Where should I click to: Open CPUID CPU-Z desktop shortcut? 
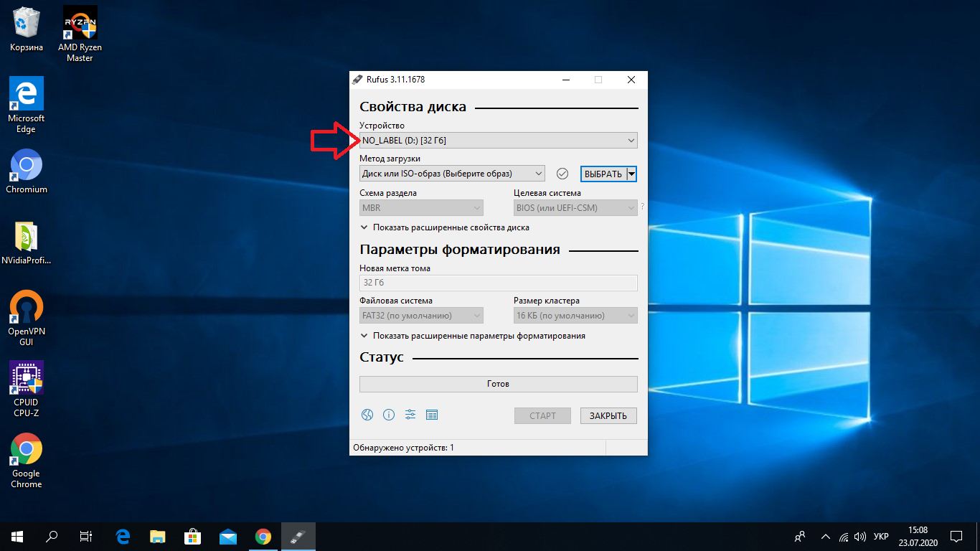pos(27,389)
